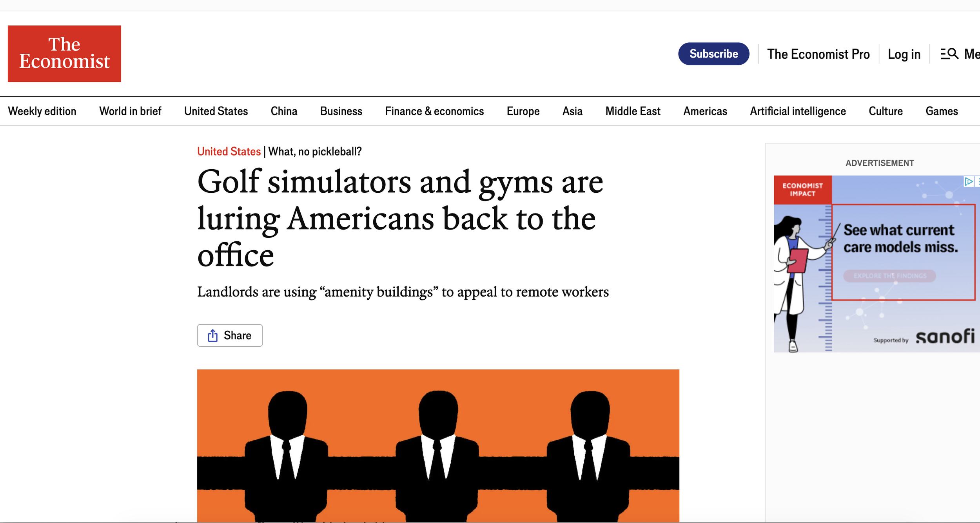
Task: Open the menu search icon
Action: tap(949, 54)
